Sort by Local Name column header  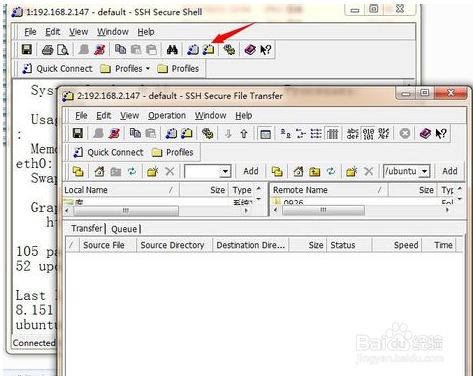click(121, 190)
